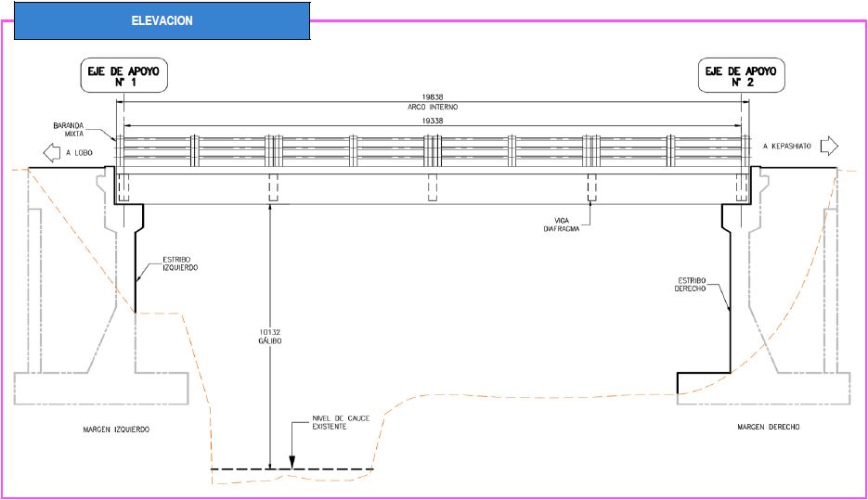
Task: Select the ESTRIBO DERECHO annotation
Action: point(691,284)
